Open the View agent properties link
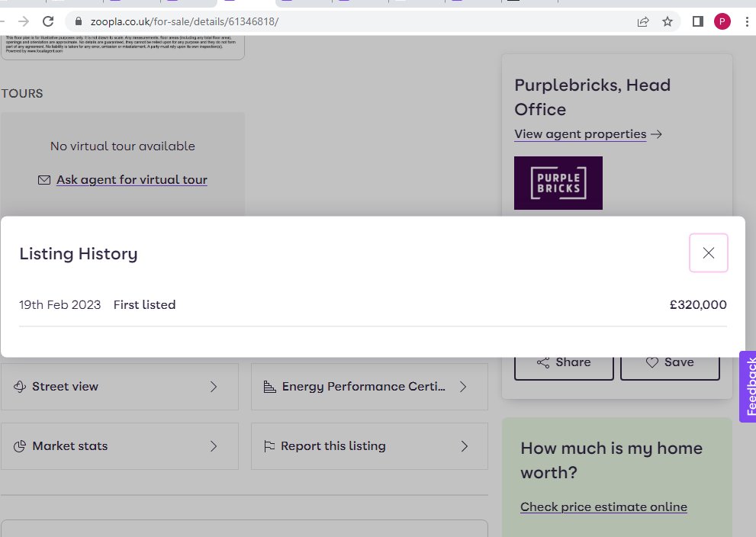 581,133
